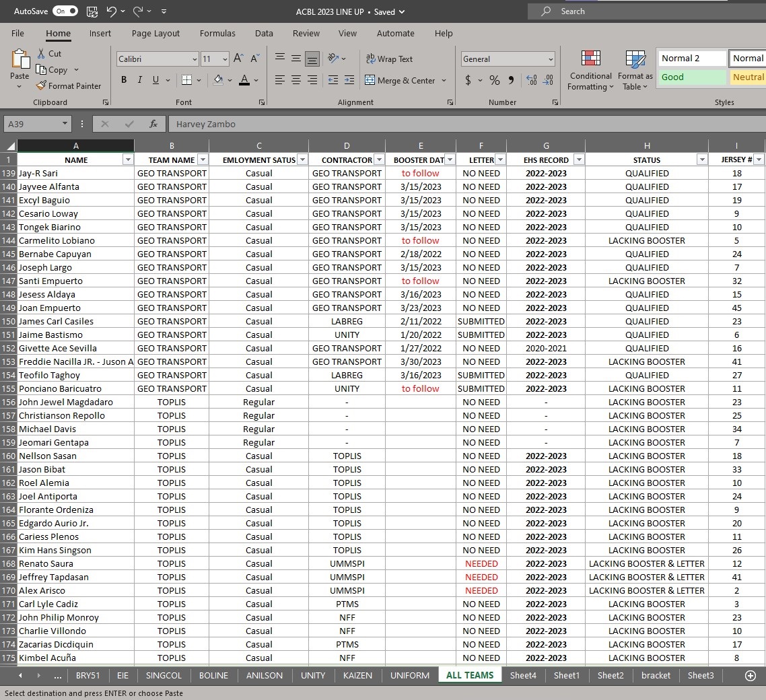This screenshot has width=766, height=700.
Task: Click Align Right icon
Action: pos(312,80)
